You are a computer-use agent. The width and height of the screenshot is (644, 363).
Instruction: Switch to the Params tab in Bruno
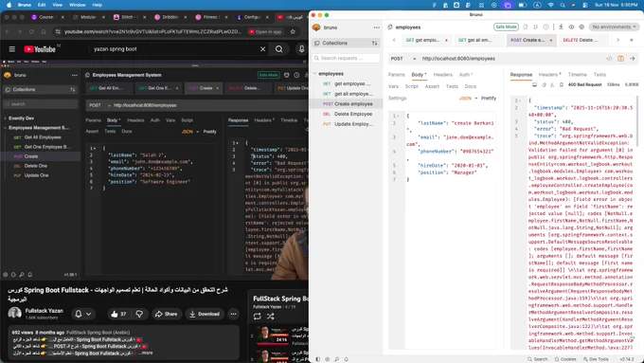click(x=396, y=75)
